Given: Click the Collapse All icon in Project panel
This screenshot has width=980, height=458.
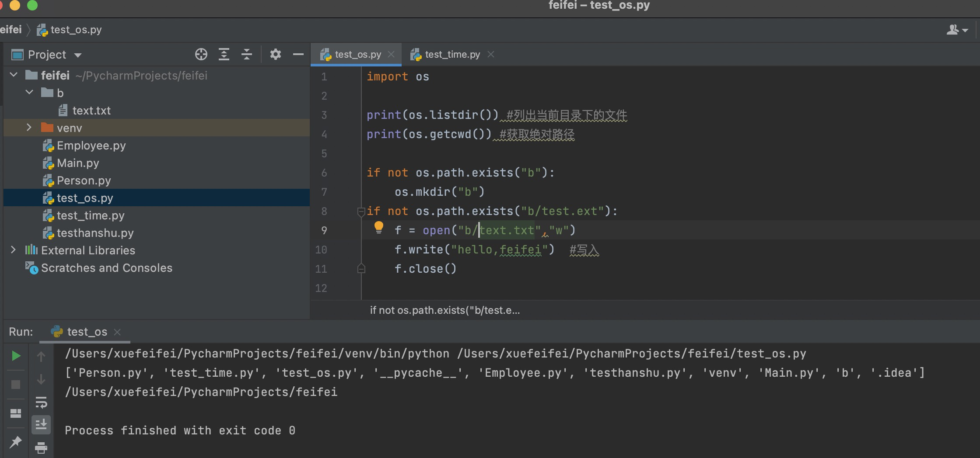Looking at the screenshot, I should [x=247, y=55].
